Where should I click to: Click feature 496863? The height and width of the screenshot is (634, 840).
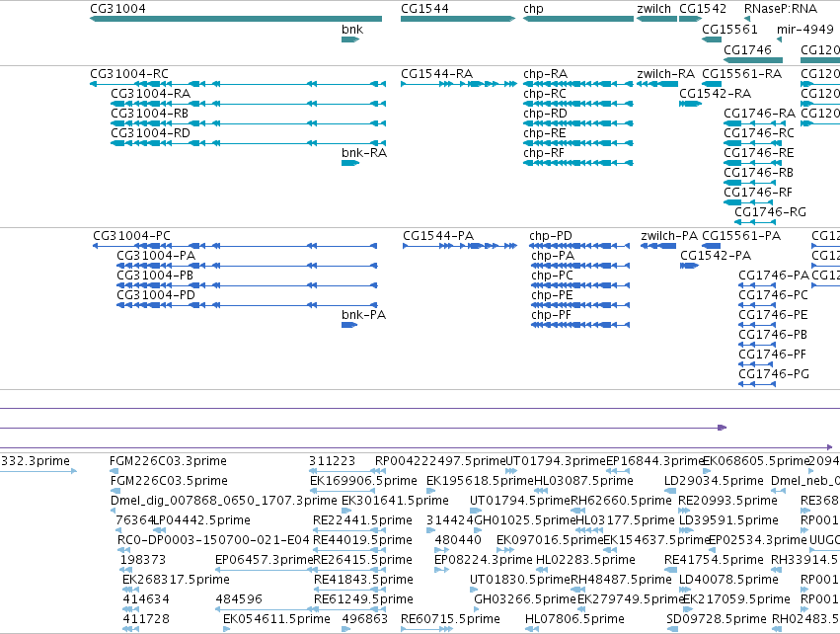point(364,619)
